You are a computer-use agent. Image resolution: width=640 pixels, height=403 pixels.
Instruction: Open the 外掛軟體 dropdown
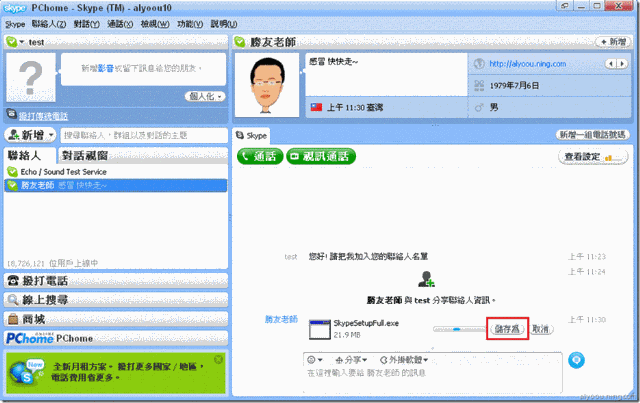pos(404,360)
